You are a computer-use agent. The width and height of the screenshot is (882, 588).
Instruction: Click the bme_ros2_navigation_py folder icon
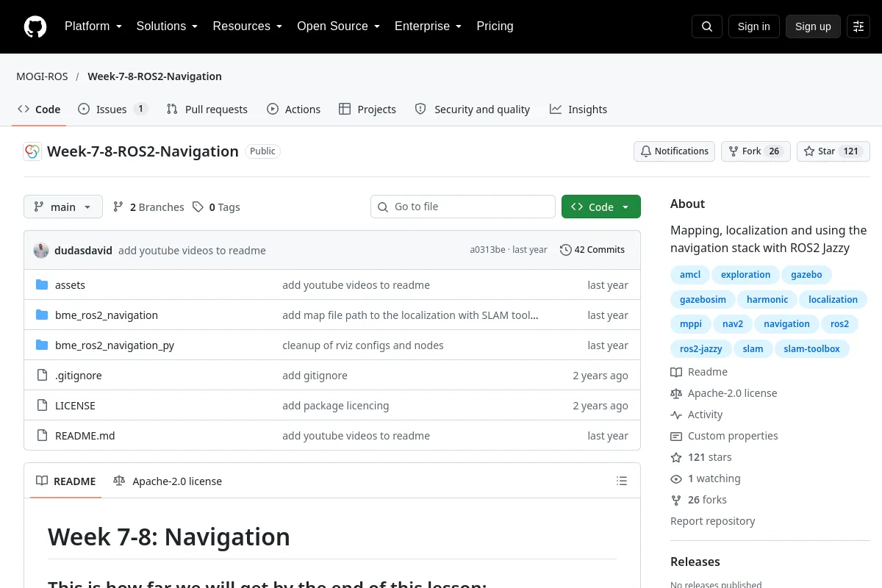point(42,345)
